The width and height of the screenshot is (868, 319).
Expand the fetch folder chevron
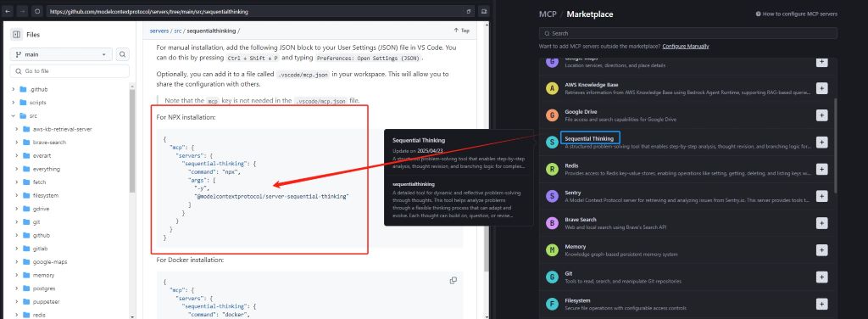pyautogui.click(x=18, y=182)
